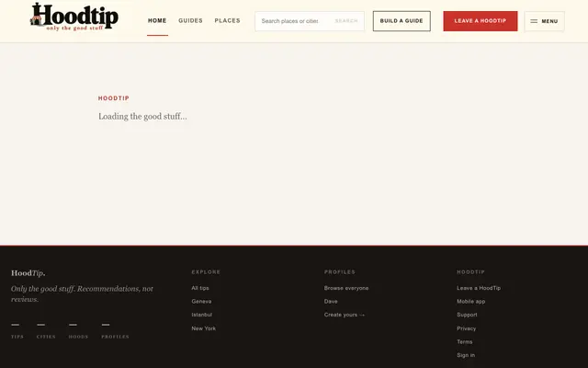Click the 'Loading the good stuff...' text

[x=142, y=117]
